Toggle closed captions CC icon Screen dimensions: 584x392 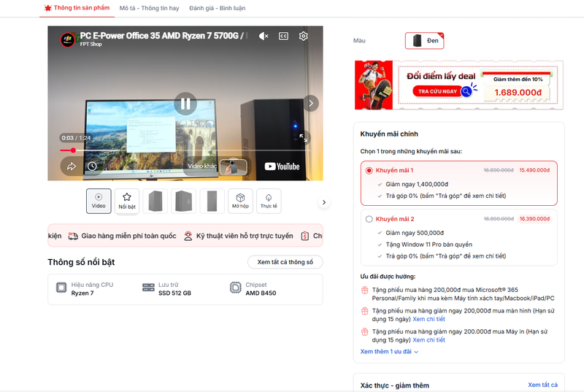coord(283,36)
